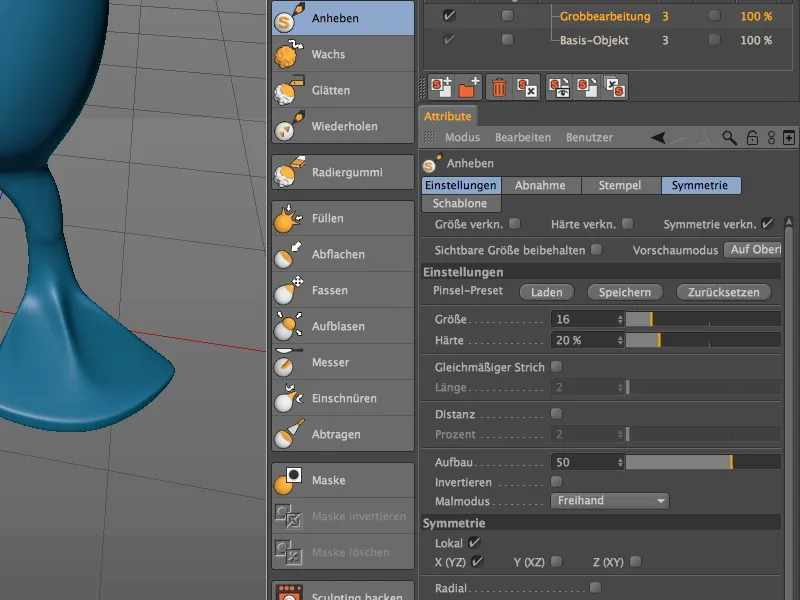
Task: Open Sculpting backen tool
Action: point(343,592)
